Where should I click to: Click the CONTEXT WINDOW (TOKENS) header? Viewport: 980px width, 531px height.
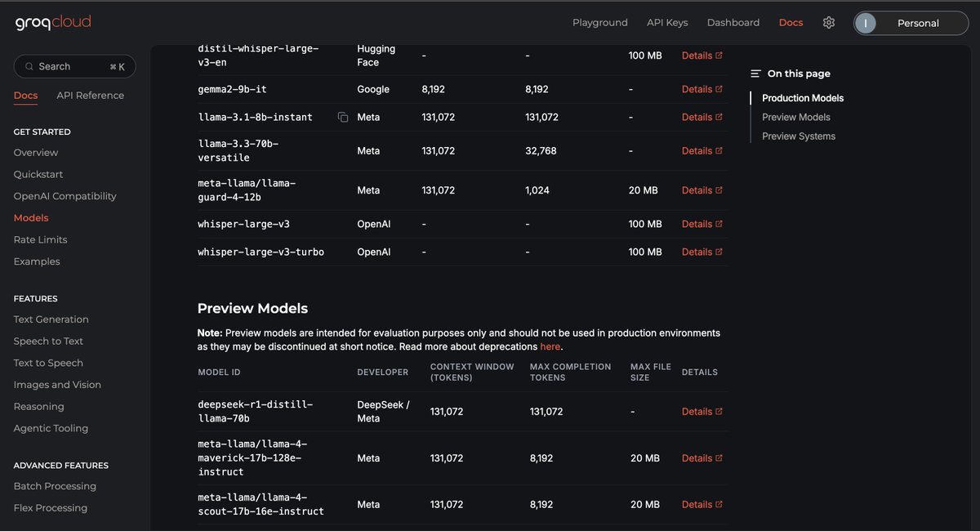[x=472, y=373]
